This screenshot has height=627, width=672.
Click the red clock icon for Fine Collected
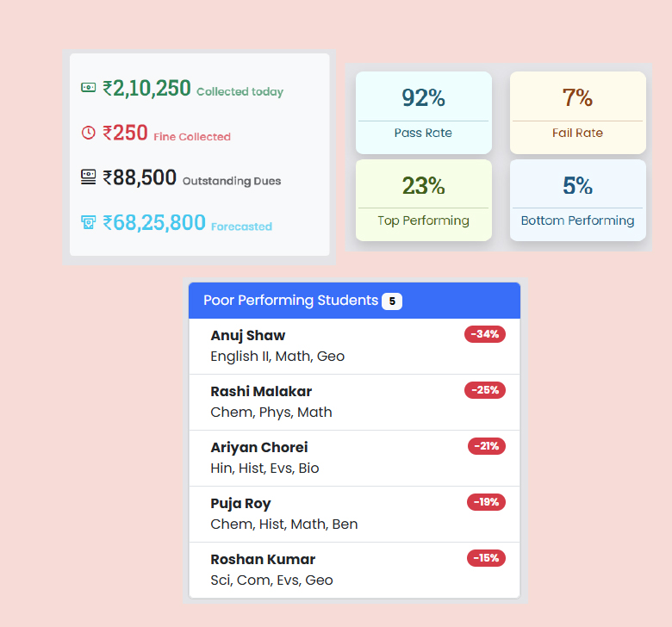[88, 133]
